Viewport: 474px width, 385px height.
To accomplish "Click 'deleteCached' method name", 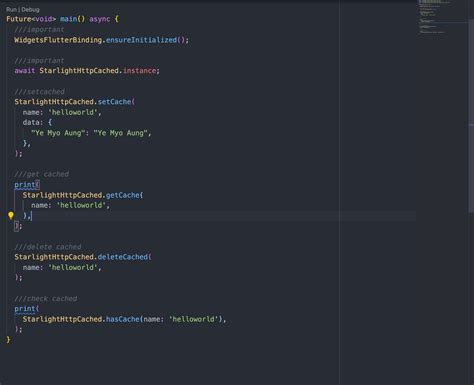I will (123, 257).
